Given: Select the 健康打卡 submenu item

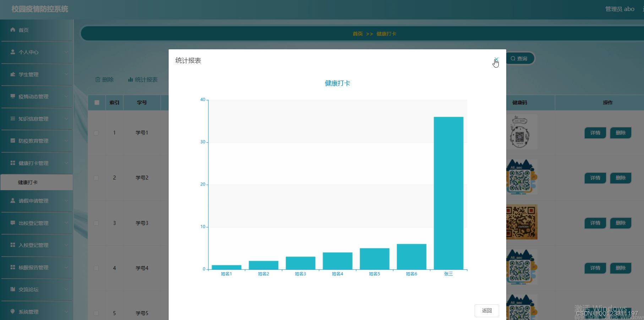Looking at the screenshot, I should 37,182.
